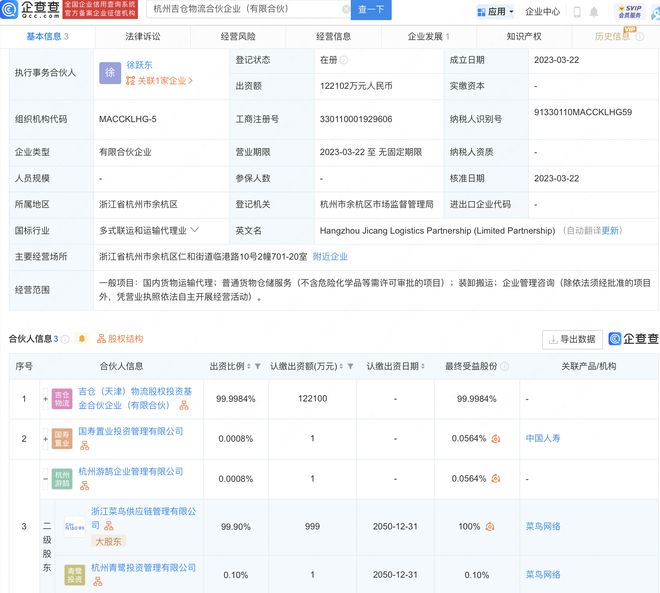The width and height of the screenshot is (660, 593).
Task: Open the 应用 dropdown menu
Action: pyautogui.click(x=495, y=12)
